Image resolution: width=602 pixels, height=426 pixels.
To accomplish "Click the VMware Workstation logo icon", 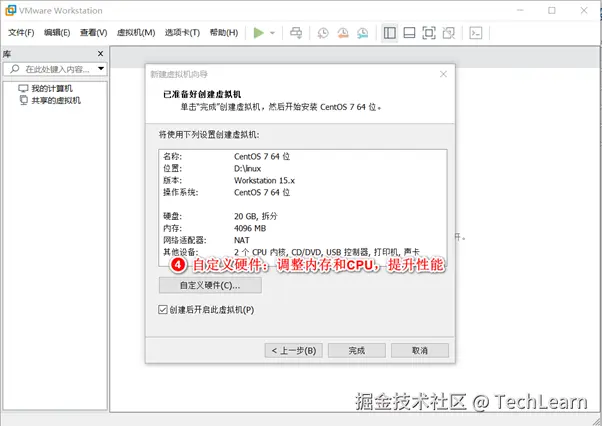I will tap(10, 10).
